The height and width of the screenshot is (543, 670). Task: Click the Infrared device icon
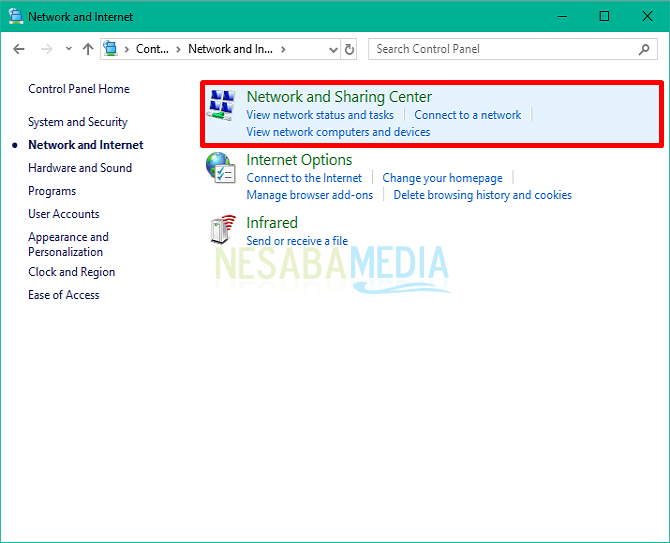point(221,231)
